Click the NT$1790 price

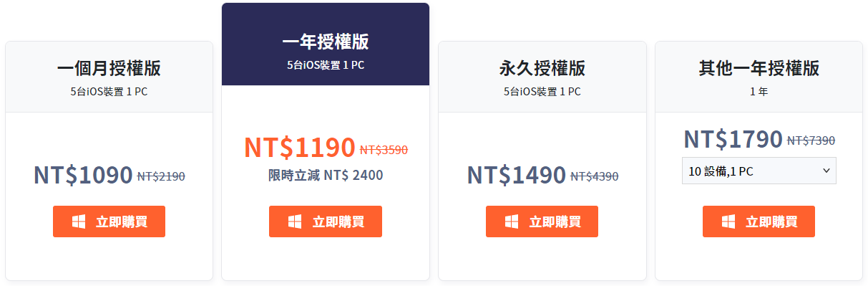point(733,138)
